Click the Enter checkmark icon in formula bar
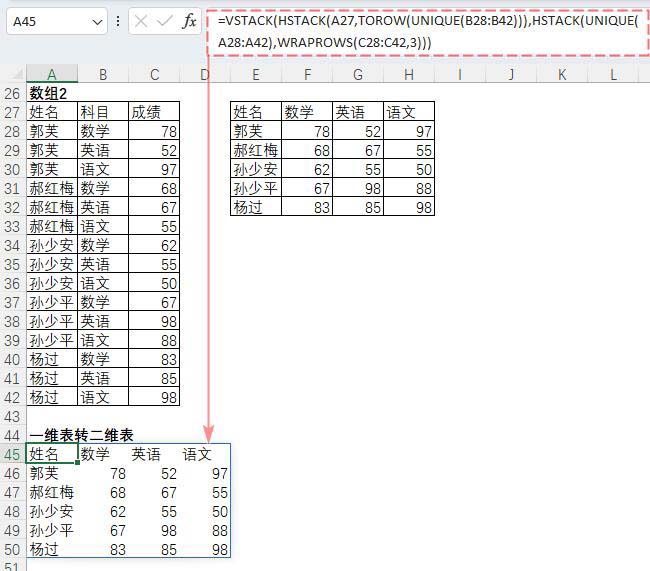The image size is (650, 571). coord(165,21)
